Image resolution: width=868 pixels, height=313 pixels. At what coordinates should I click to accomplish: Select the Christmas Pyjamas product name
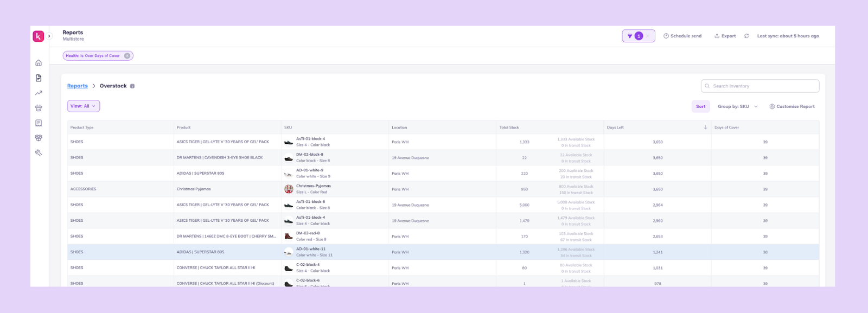tap(194, 189)
